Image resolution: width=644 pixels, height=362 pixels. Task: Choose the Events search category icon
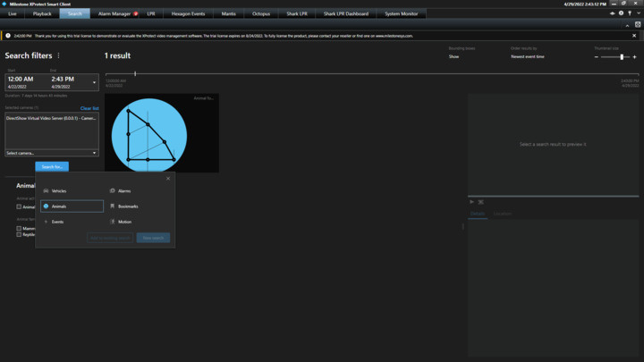47,222
